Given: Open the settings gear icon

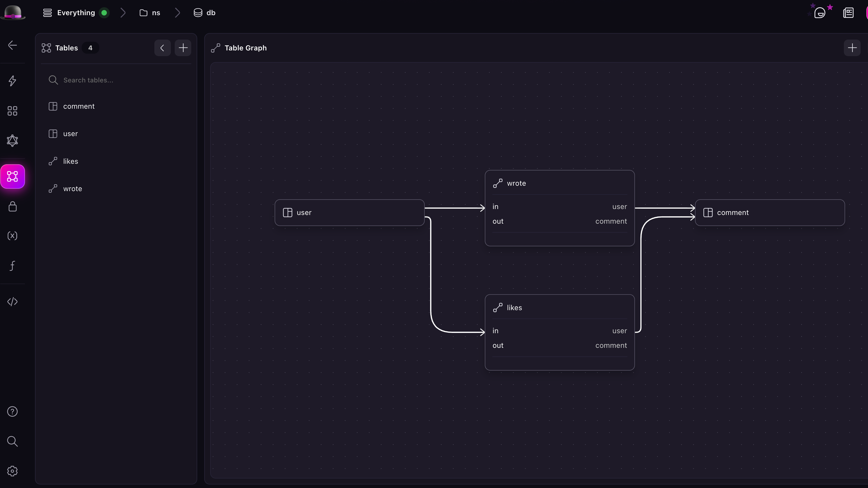Looking at the screenshot, I should [12, 471].
